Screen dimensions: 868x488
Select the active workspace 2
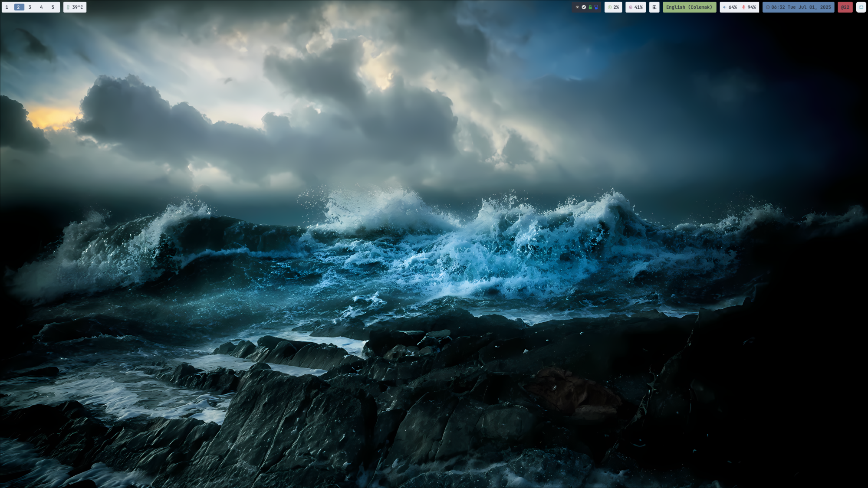tap(19, 7)
